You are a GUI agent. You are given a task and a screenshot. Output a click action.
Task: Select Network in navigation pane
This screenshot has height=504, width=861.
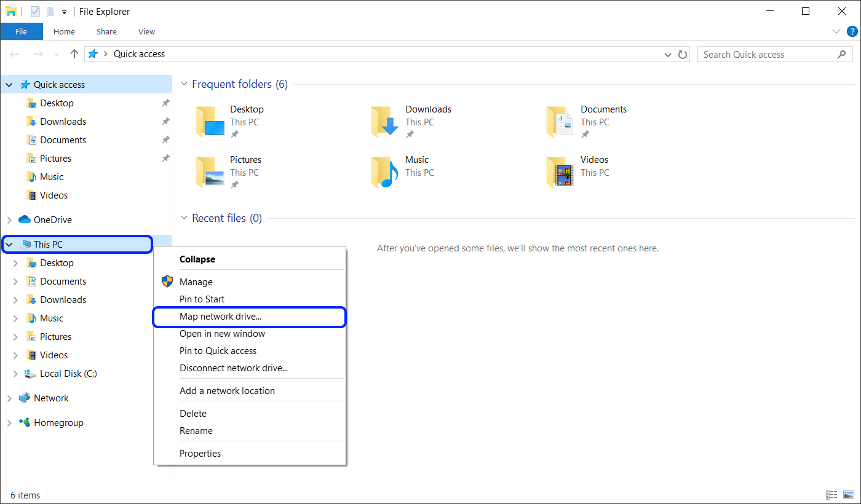pos(51,398)
